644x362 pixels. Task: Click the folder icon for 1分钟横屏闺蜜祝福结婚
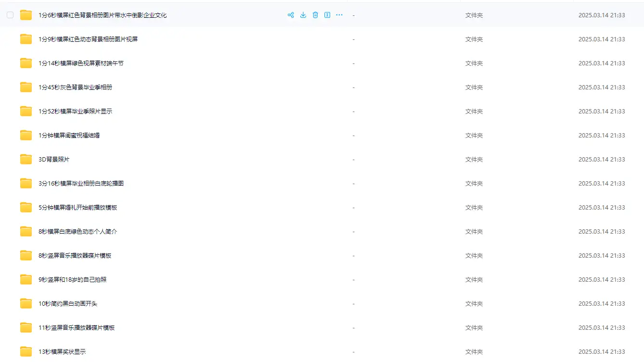[x=26, y=135]
